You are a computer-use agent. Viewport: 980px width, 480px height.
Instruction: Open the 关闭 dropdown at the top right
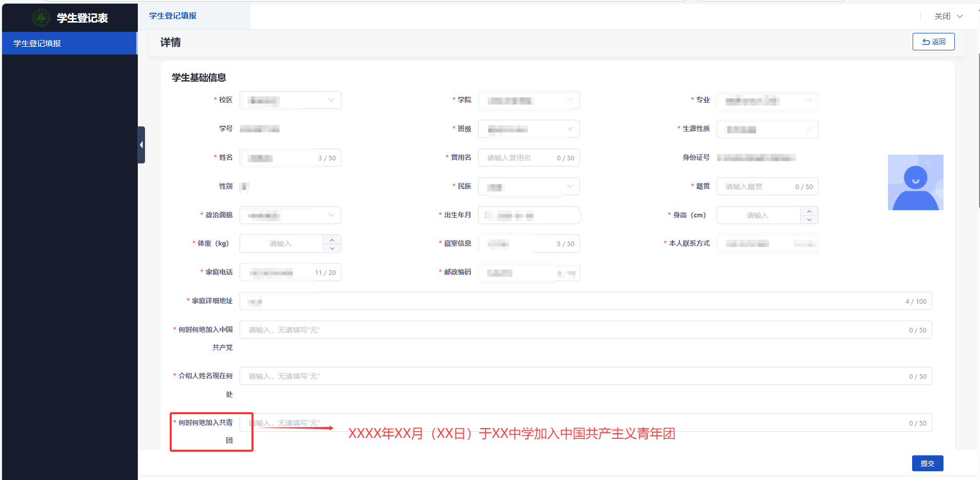pos(948,16)
